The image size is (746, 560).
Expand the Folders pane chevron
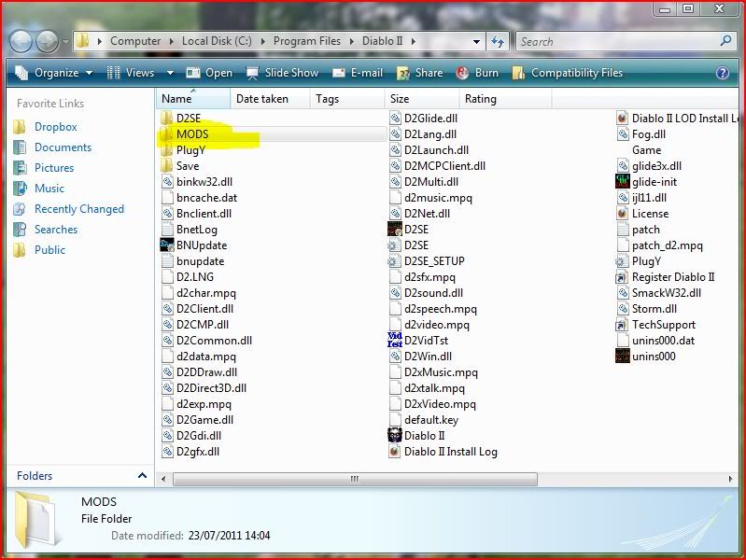[142, 475]
